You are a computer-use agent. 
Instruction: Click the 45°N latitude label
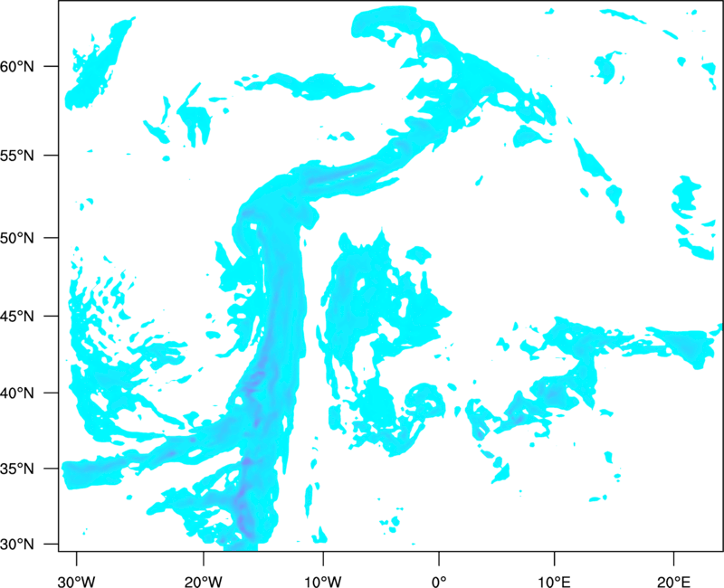click(x=17, y=317)
